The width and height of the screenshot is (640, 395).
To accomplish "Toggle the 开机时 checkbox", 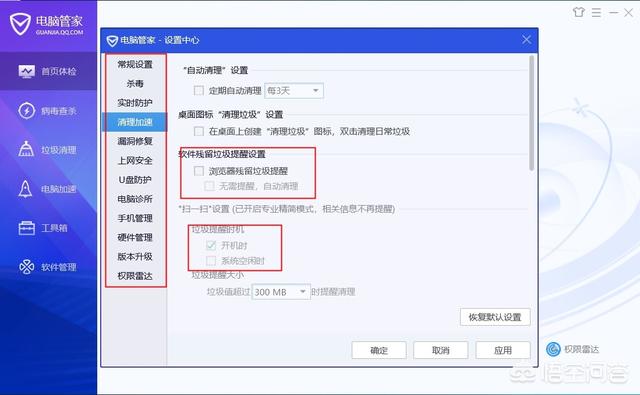I will click(x=211, y=245).
